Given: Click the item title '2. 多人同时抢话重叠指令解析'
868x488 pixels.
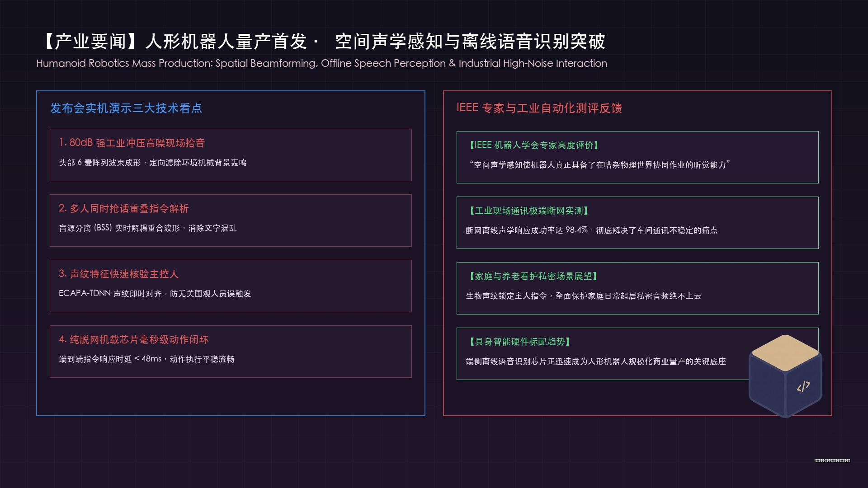Looking at the screenshot, I should pyautogui.click(x=124, y=208).
